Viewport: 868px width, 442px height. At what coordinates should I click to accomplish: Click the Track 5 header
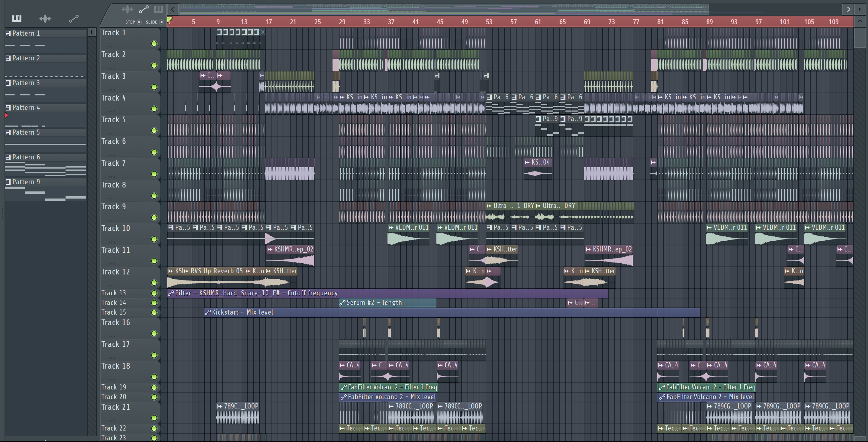[x=130, y=125]
